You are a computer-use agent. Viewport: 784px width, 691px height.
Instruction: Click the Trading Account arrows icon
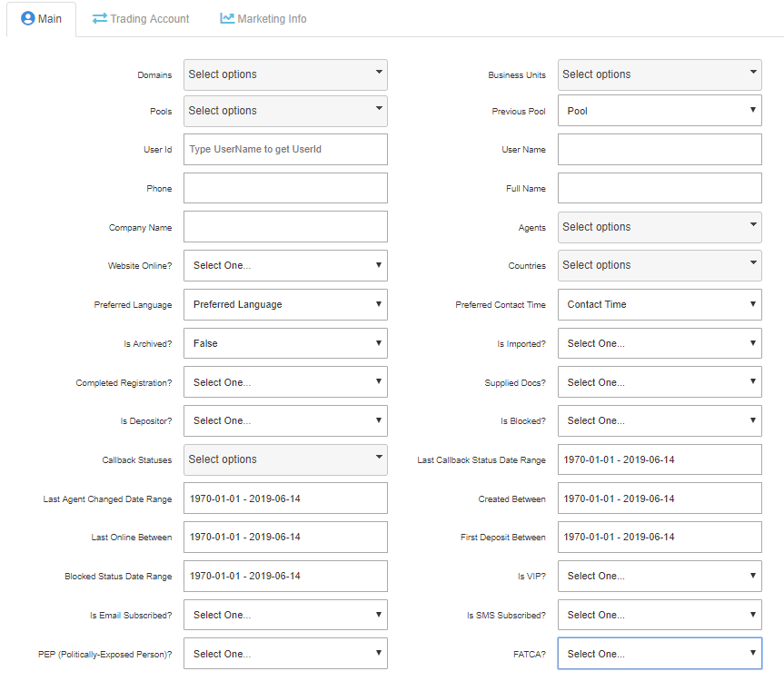[100, 18]
